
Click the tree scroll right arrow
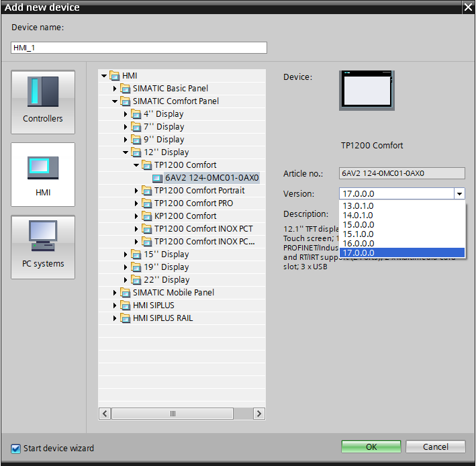258,414
